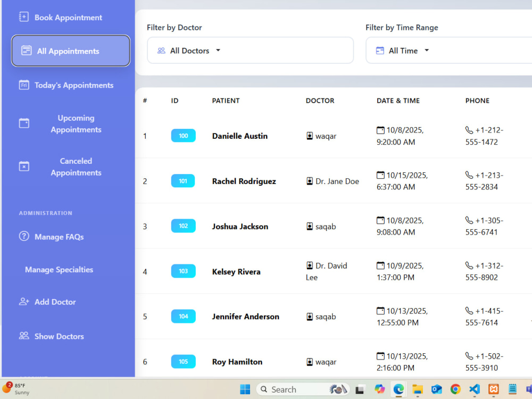
Task: Open Today's Appointments page
Action: coord(66,85)
